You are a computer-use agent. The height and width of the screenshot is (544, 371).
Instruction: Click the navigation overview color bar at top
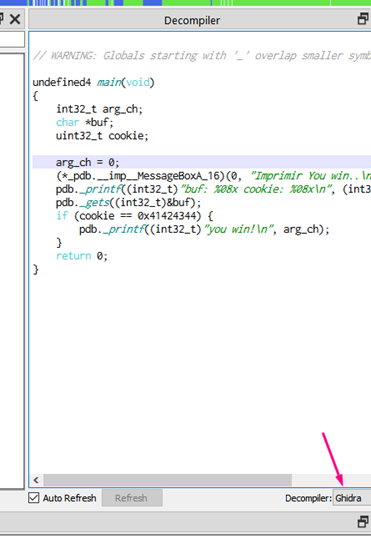coord(185,3)
